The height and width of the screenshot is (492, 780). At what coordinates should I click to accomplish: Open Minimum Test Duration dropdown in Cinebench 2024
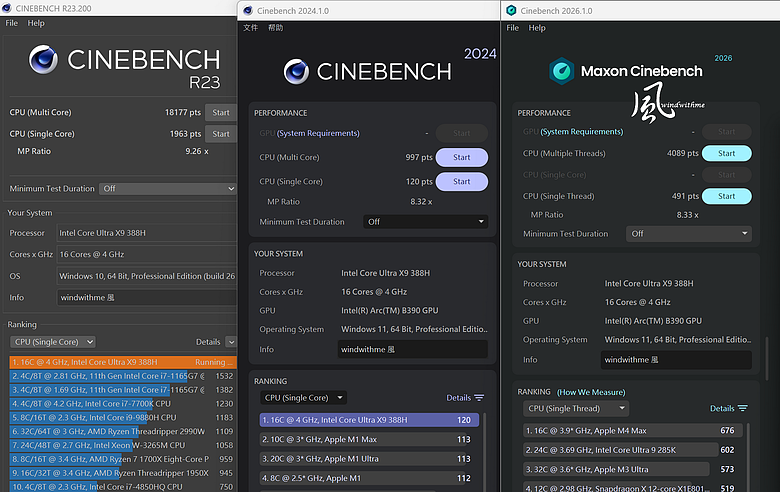point(425,222)
